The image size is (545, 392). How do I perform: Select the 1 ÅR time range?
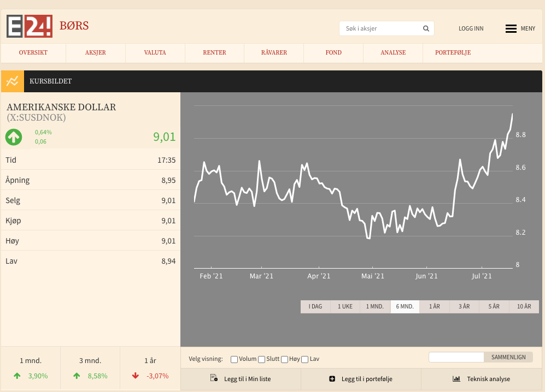(435, 307)
